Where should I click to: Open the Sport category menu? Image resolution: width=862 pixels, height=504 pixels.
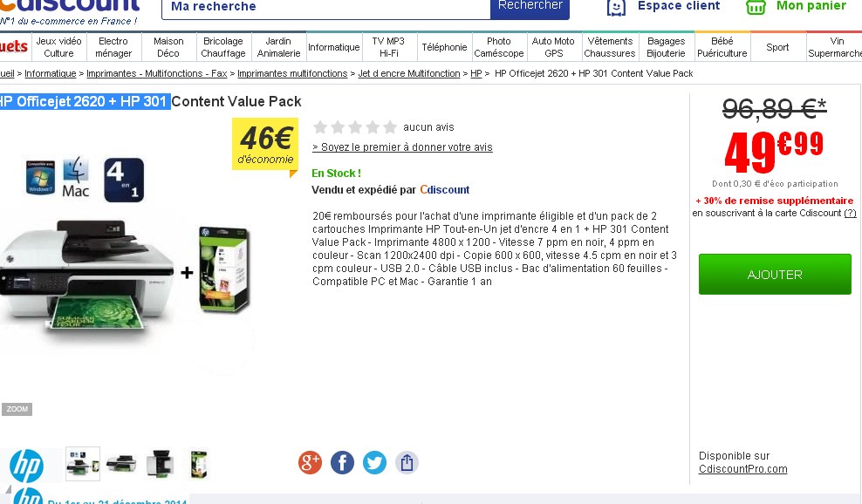pos(777,47)
